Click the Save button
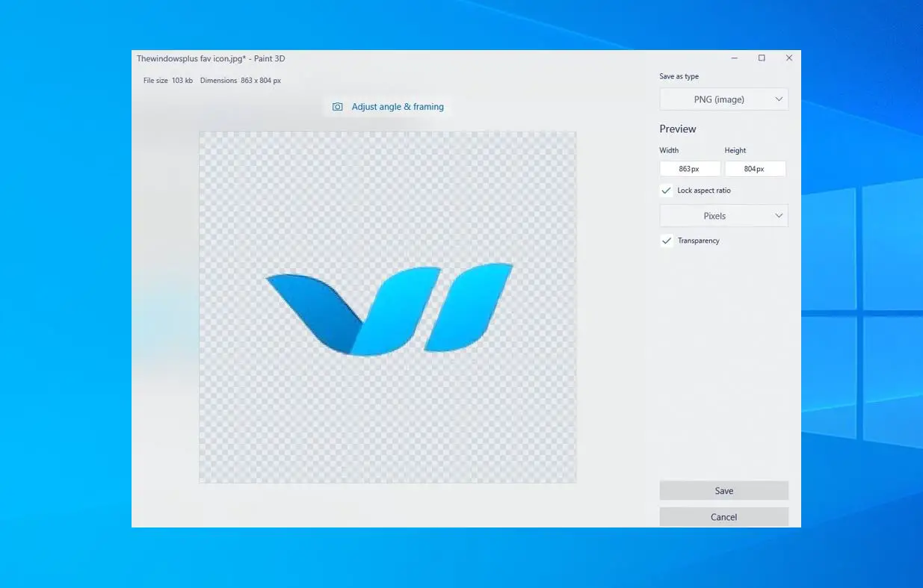The width and height of the screenshot is (923, 588). [x=723, y=491]
